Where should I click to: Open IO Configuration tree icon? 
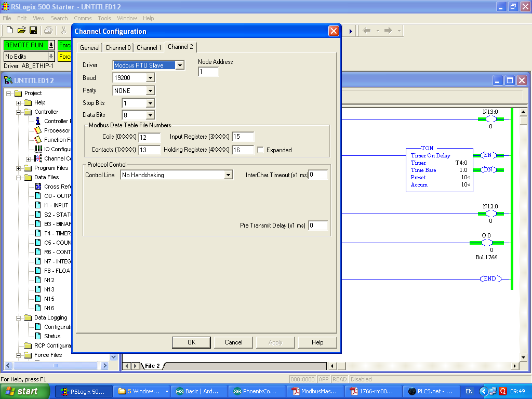click(x=38, y=149)
